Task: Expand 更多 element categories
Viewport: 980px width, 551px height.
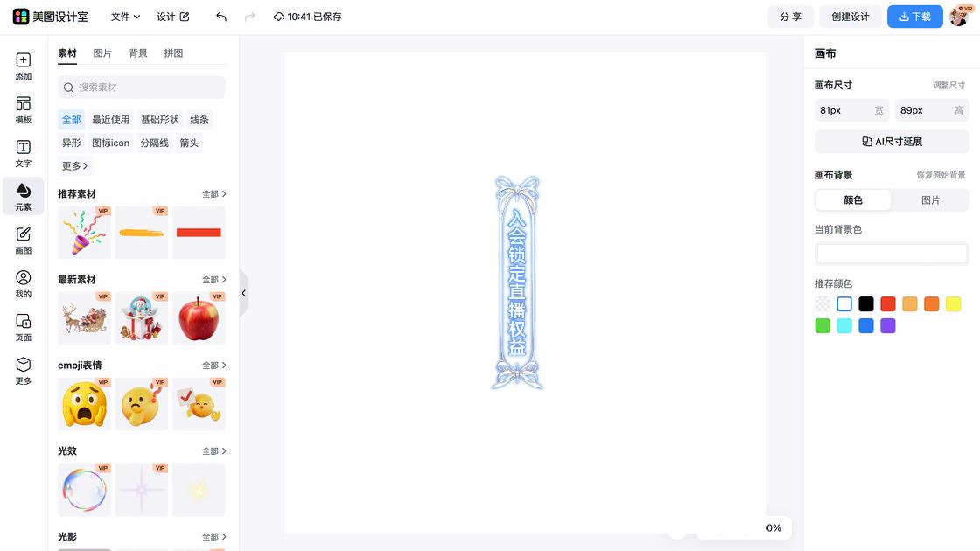Action: 73,165
